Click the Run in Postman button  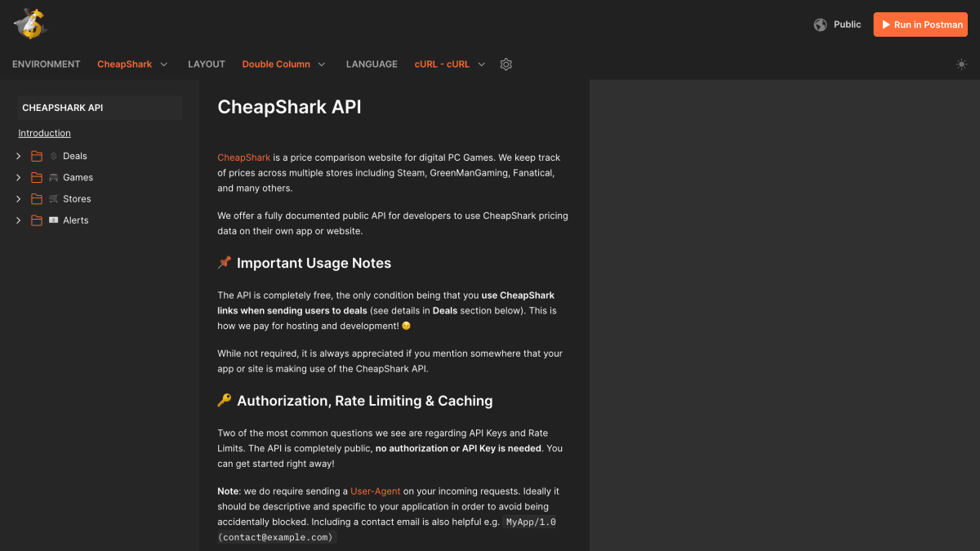point(920,24)
